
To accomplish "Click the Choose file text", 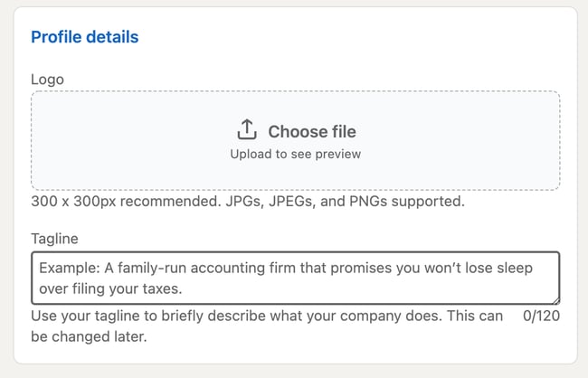I will pyautogui.click(x=311, y=131).
